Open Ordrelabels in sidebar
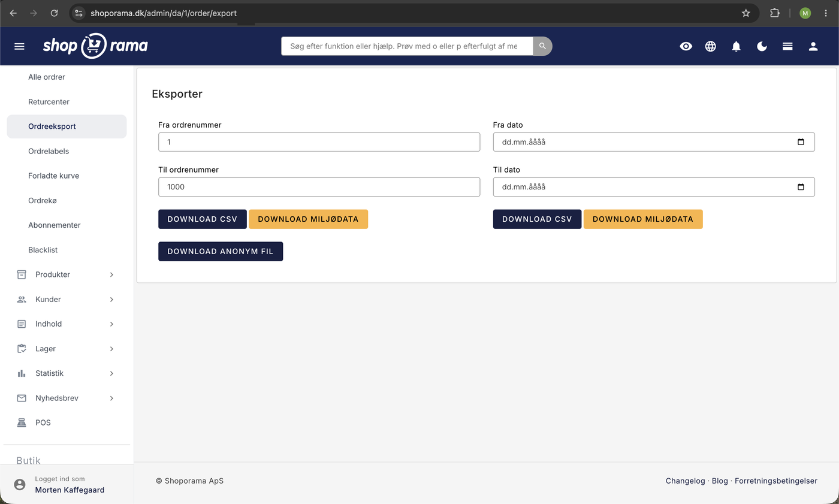Viewport: 839px width, 504px height. (67, 151)
